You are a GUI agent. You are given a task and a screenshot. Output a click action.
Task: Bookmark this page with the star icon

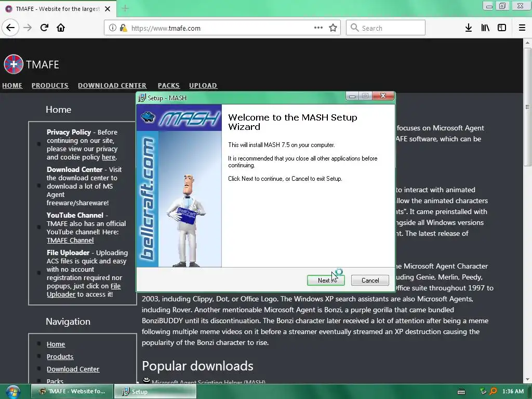333,28
